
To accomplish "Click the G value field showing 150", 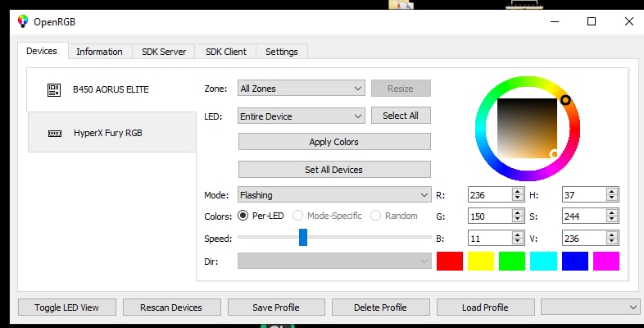I will click(490, 216).
